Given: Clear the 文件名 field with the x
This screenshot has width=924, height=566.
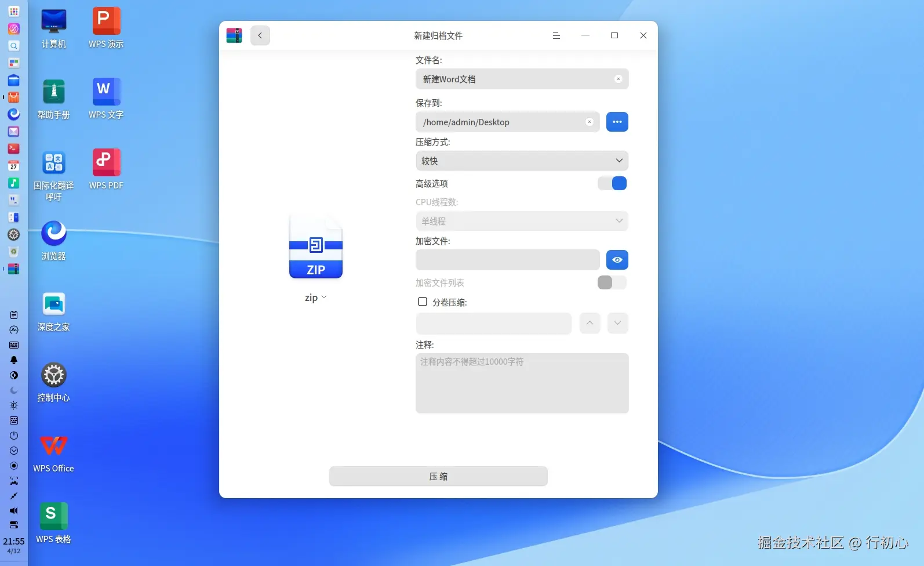Looking at the screenshot, I should 619,79.
